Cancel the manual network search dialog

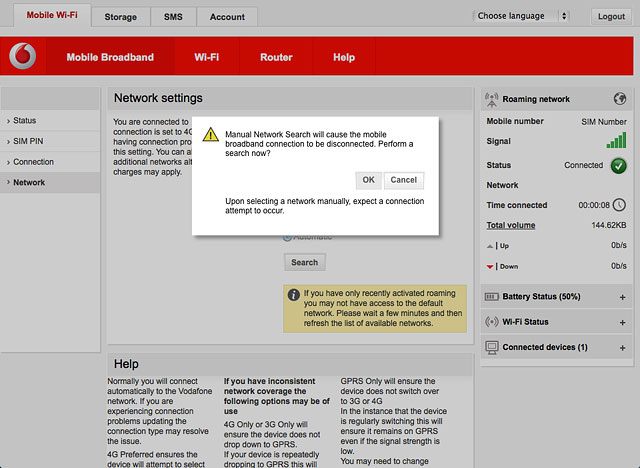tap(403, 180)
